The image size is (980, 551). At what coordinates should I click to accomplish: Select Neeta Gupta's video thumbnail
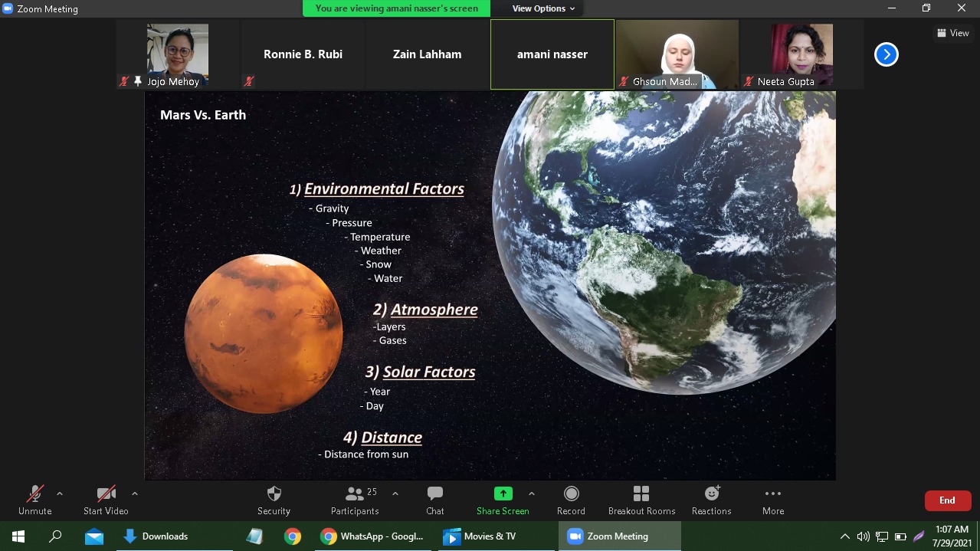802,54
